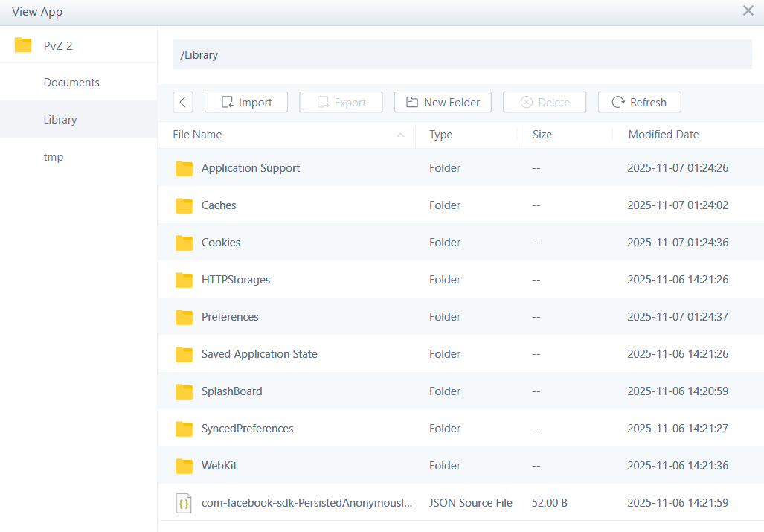This screenshot has width=764, height=532.
Task: Click the Export button
Action: click(x=341, y=103)
